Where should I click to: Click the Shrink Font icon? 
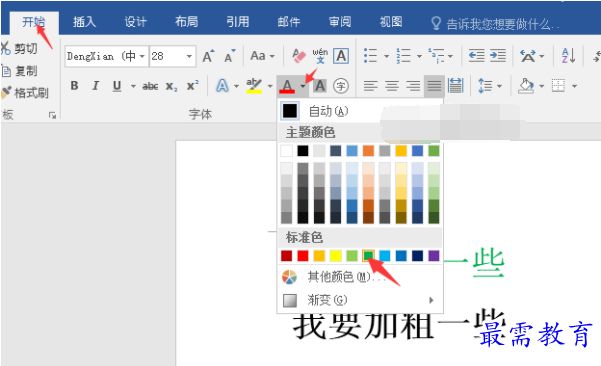(230, 56)
